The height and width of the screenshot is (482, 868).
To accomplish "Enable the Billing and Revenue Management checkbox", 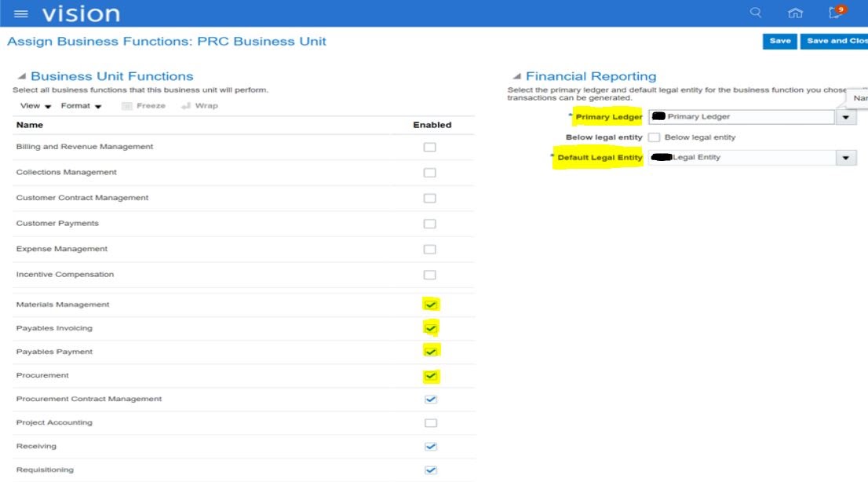I will click(x=429, y=146).
